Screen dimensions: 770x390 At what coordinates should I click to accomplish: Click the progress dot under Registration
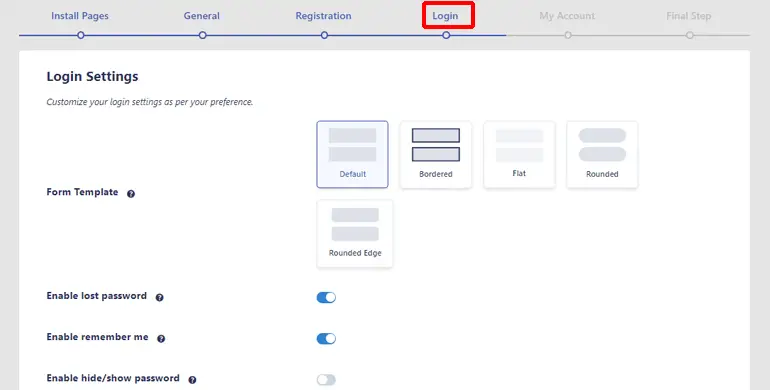click(x=324, y=35)
